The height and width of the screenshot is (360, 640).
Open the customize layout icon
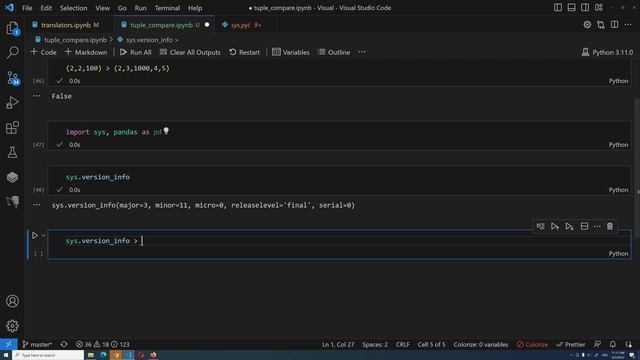tap(599, 8)
